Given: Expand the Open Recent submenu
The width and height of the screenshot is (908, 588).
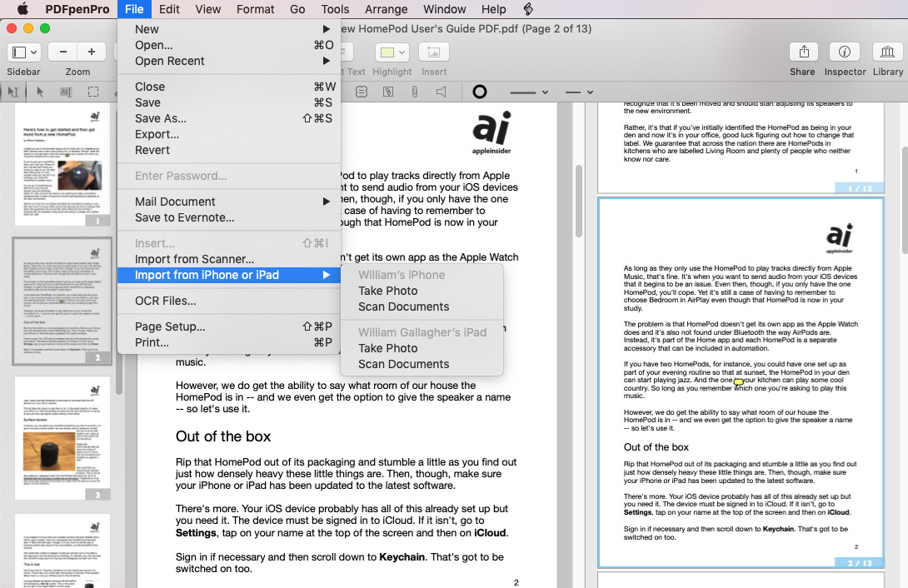Looking at the screenshot, I should pos(229,61).
